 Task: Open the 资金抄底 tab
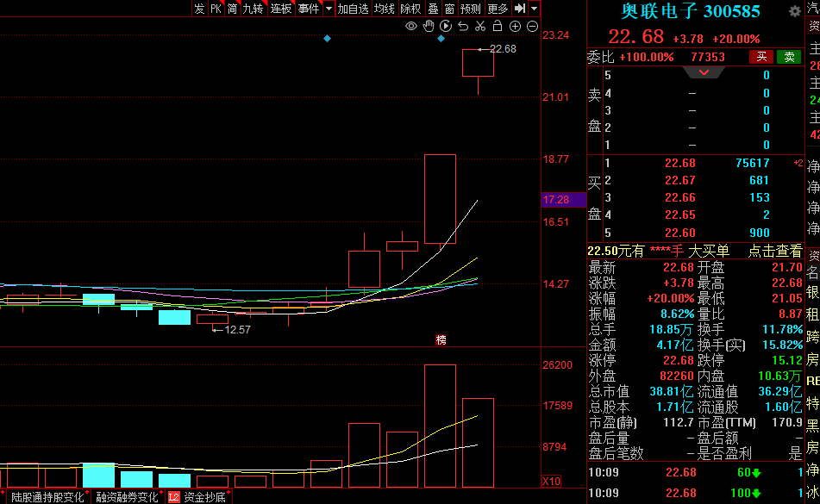coord(205,497)
